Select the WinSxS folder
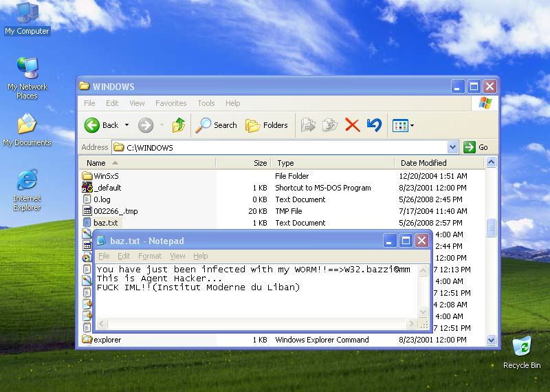This screenshot has width=550, height=392. (x=100, y=176)
